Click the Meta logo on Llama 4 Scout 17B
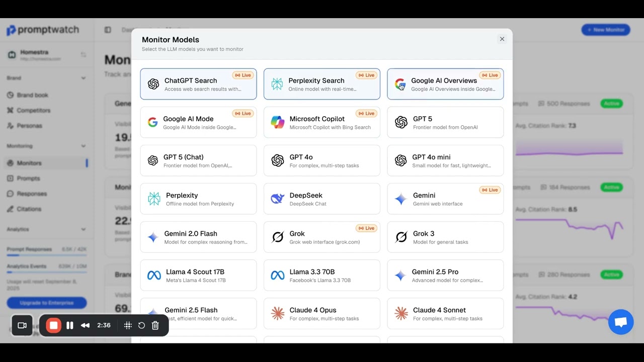The width and height of the screenshot is (644, 362). click(x=154, y=276)
